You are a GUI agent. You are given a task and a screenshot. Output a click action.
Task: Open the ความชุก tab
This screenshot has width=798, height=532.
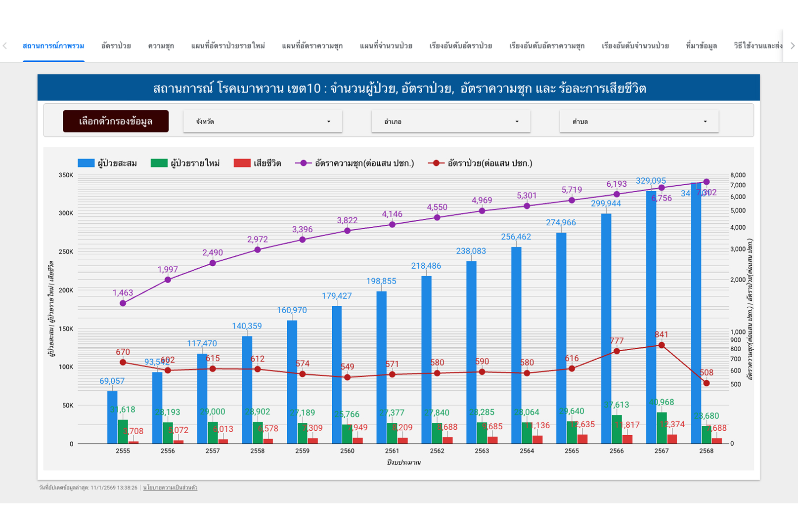[161, 46]
